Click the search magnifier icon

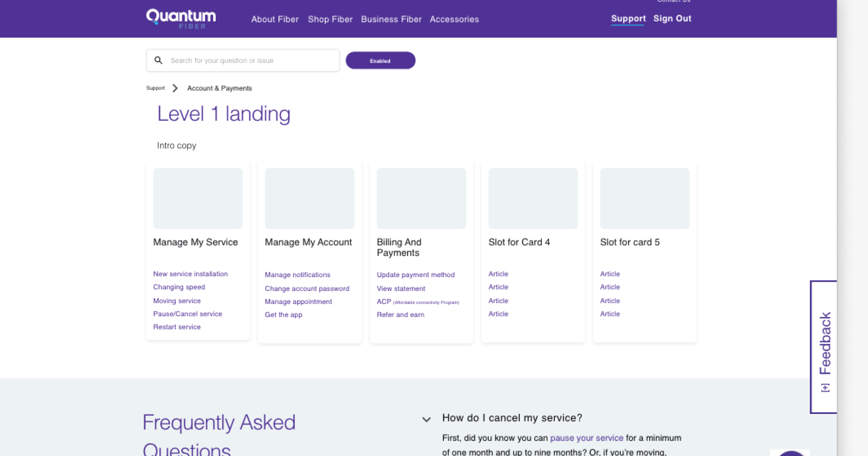158,60
